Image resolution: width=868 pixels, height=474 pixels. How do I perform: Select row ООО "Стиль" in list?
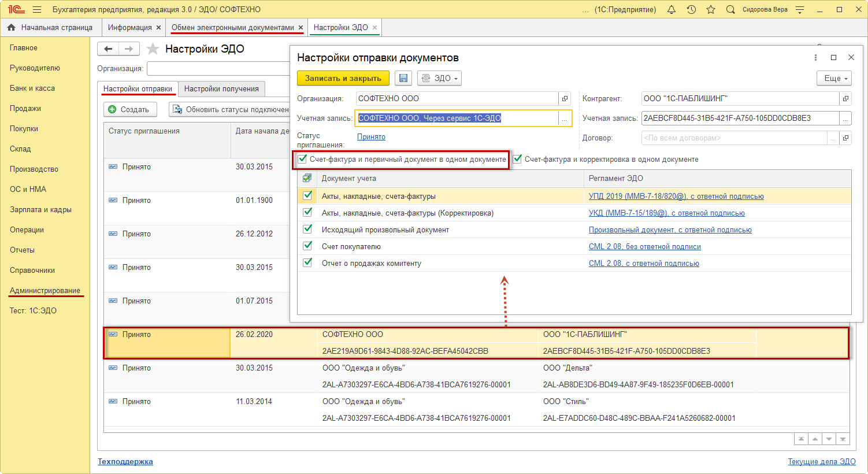click(477, 410)
